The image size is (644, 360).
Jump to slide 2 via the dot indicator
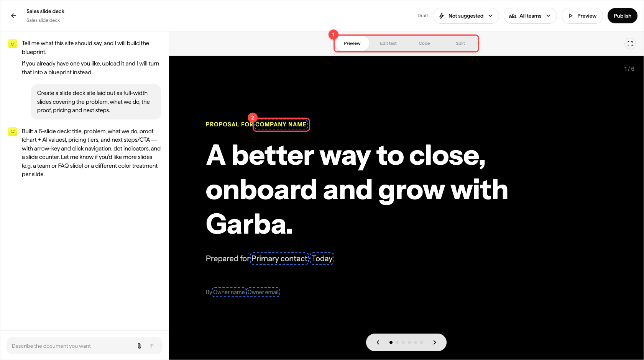[397, 342]
